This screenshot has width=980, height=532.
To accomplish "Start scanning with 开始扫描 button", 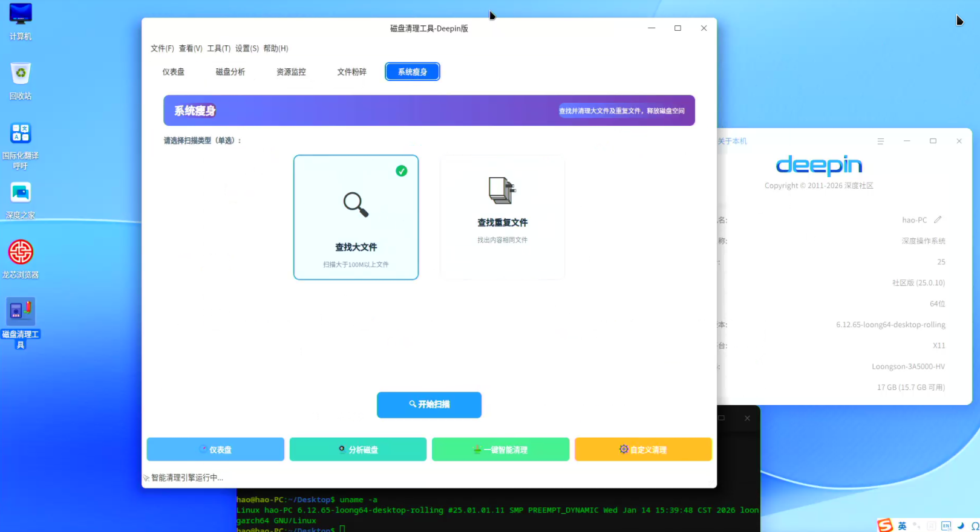I will 429,404.
